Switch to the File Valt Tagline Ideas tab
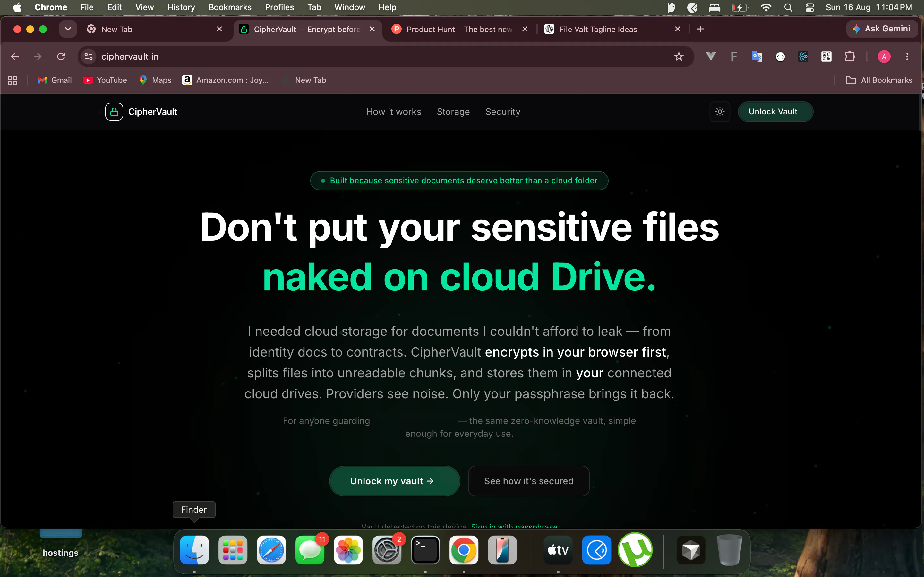924x577 pixels. (612, 29)
